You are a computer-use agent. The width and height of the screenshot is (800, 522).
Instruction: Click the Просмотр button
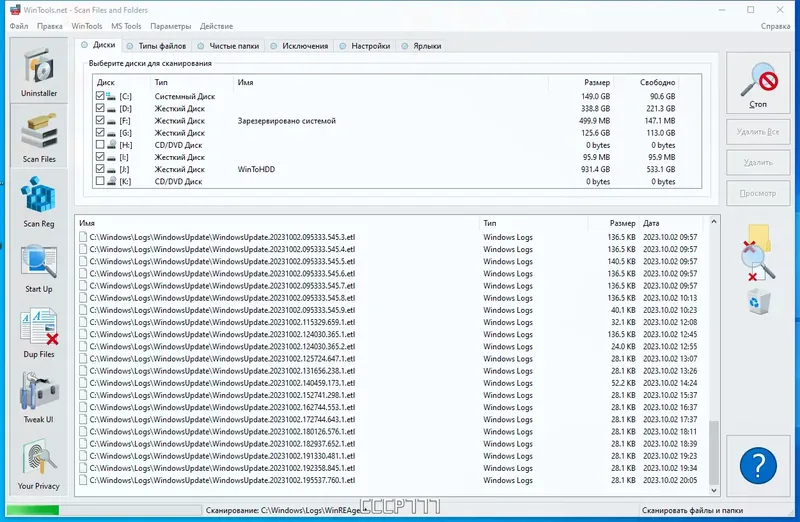pyautogui.click(x=758, y=193)
